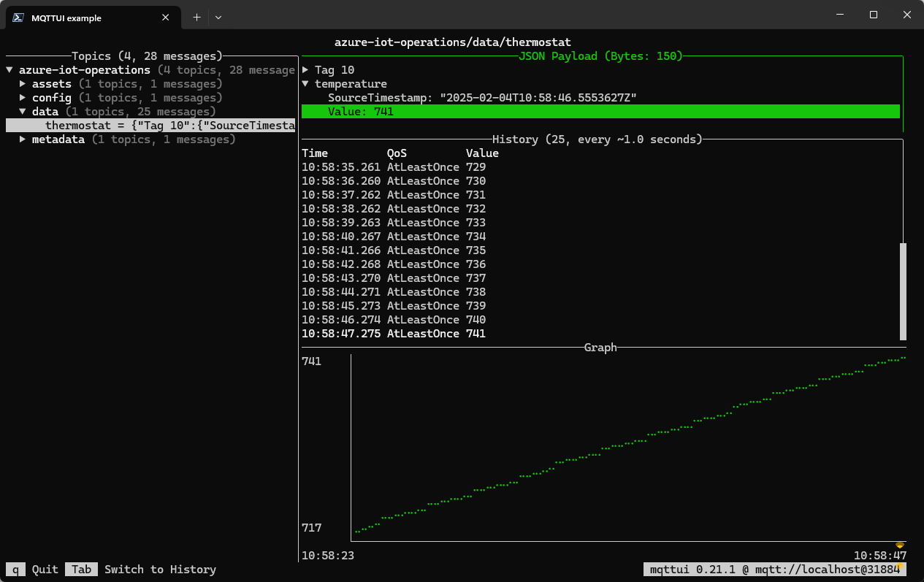Expand the Tag 10 JSON node

tap(305, 70)
